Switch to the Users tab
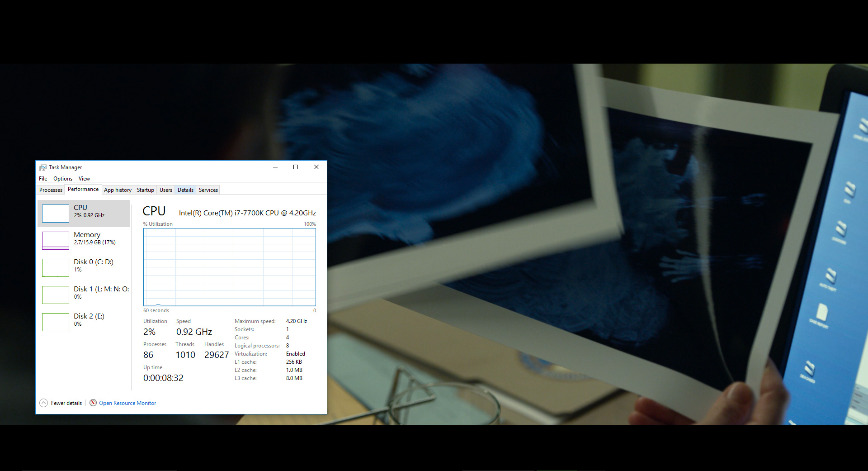868x471 pixels. [166, 190]
